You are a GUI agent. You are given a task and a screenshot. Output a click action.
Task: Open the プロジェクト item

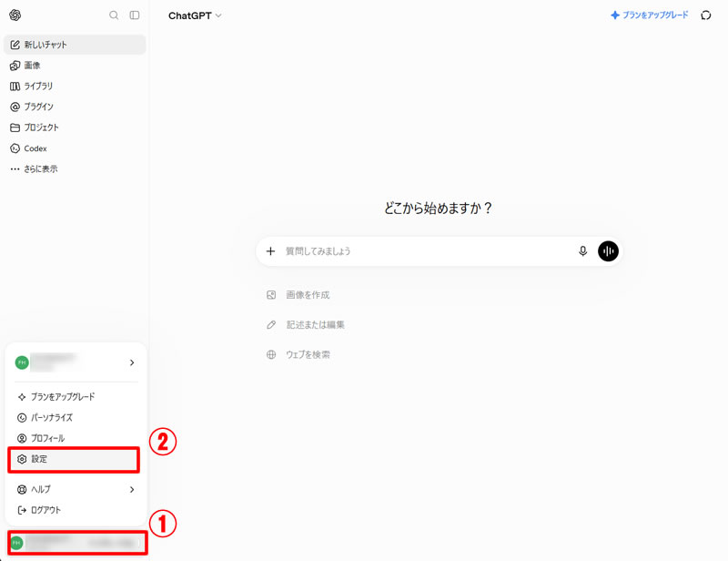pos(75,127)
